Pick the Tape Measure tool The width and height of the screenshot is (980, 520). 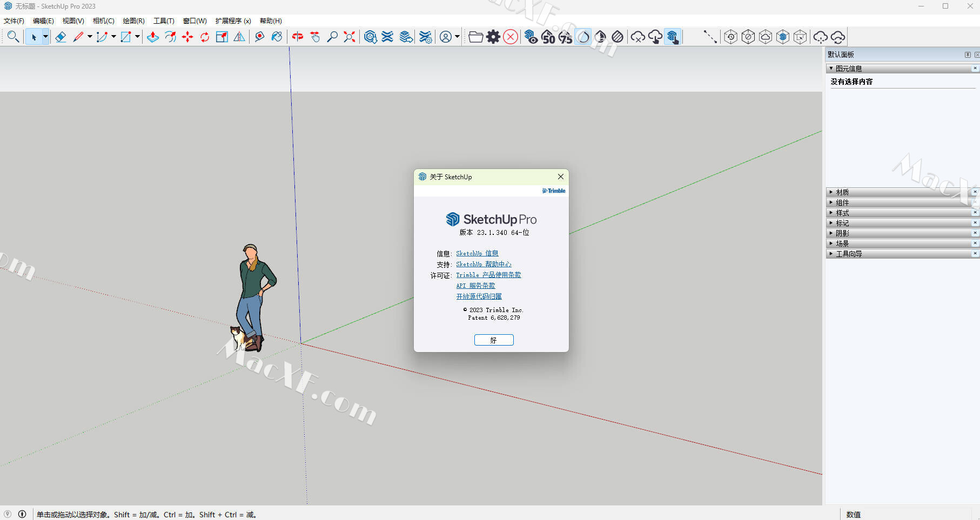[x=259, y=37]
